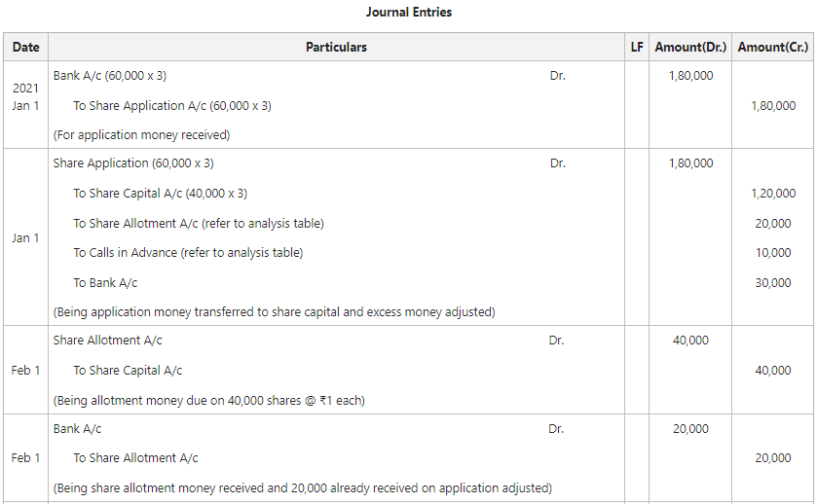Click the 2021 Jan 1 date cell

point(26,96)
